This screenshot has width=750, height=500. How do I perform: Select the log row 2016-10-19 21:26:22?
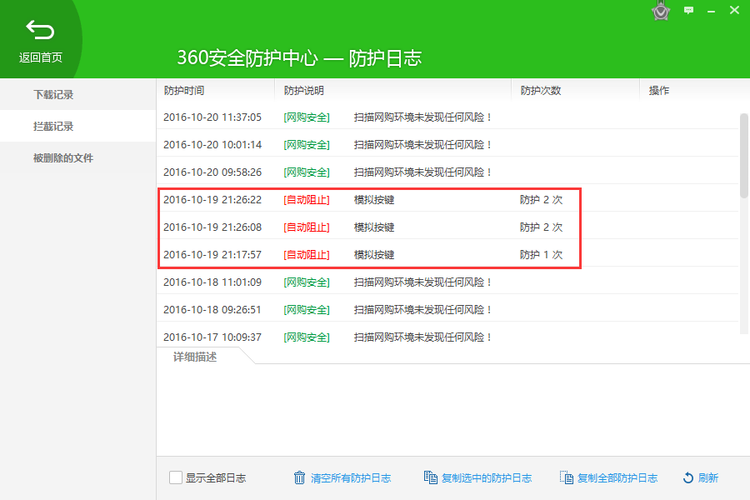pyautogui.click(x=448, y=200)
